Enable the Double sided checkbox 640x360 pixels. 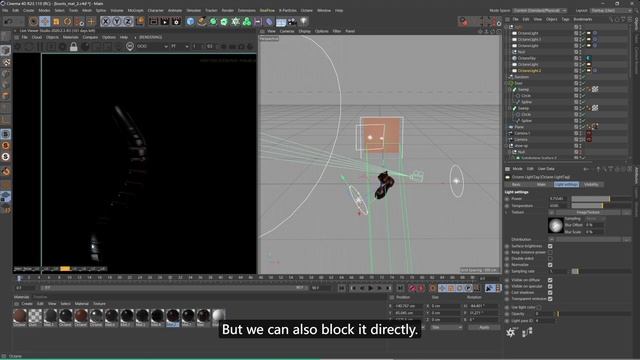pyautogui.click(x=550, y=258)
